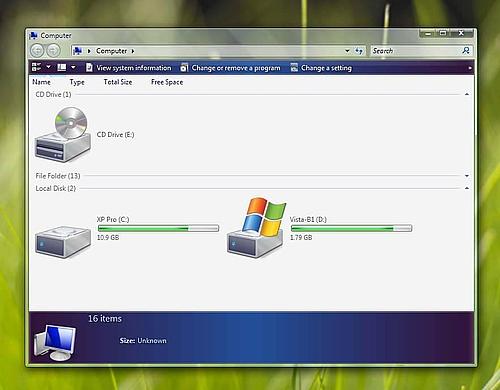Click the Views icon on toolbar
The height and width of the screenshot is (390, 500).
point(62,67)
